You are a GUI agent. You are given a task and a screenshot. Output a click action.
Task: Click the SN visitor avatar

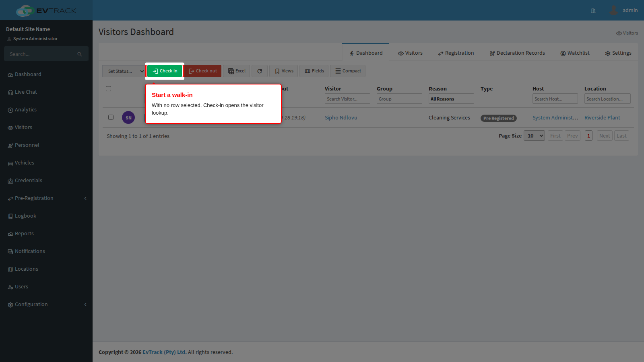[x=128, y=117]
